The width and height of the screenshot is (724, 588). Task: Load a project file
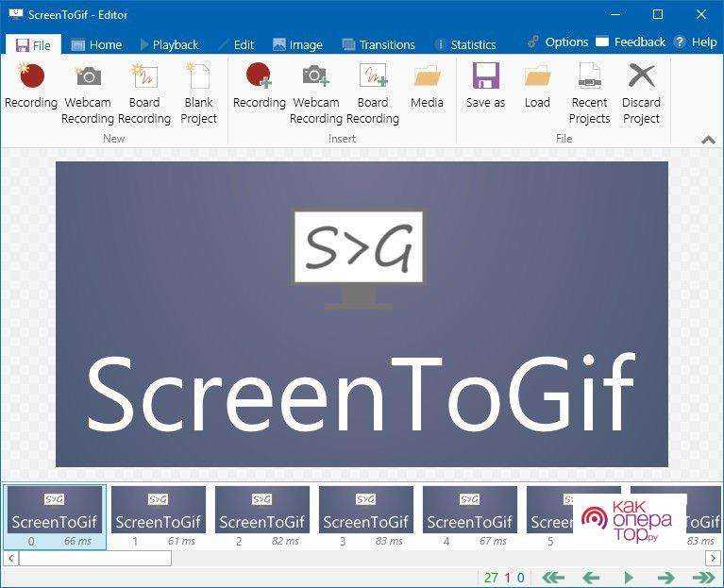coord(537,87)
